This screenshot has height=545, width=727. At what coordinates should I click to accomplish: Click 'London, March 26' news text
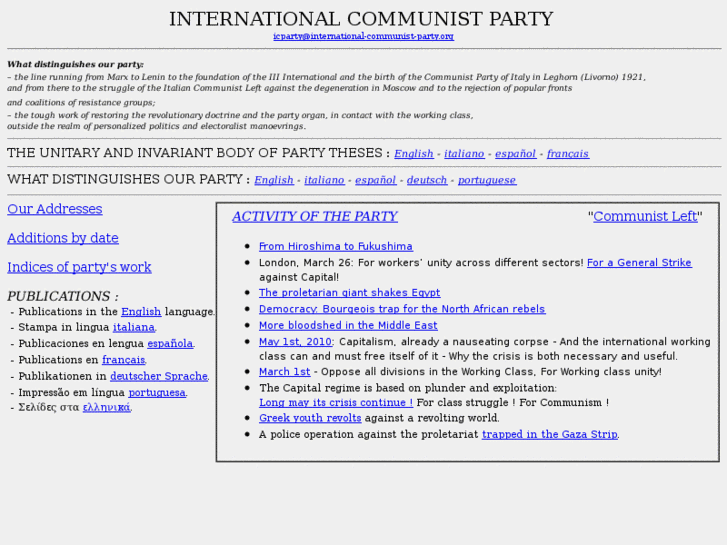pos(305,263)
